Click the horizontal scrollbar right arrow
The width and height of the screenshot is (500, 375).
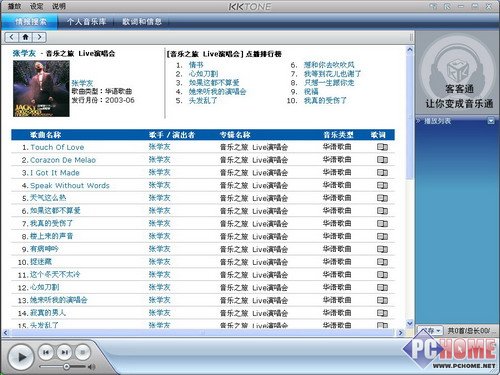[401, 332]
